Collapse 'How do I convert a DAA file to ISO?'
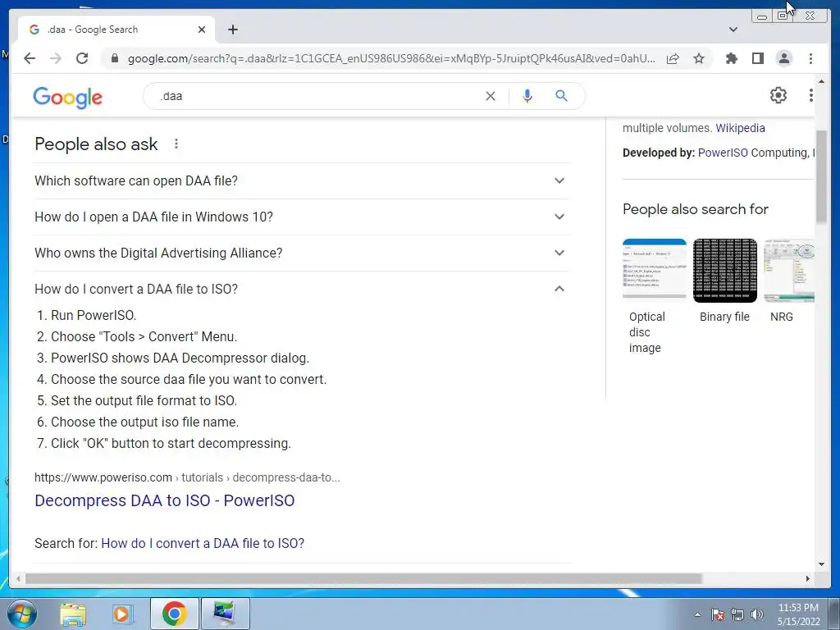Viewport: 840px width, 630px height. pos(300,289)
